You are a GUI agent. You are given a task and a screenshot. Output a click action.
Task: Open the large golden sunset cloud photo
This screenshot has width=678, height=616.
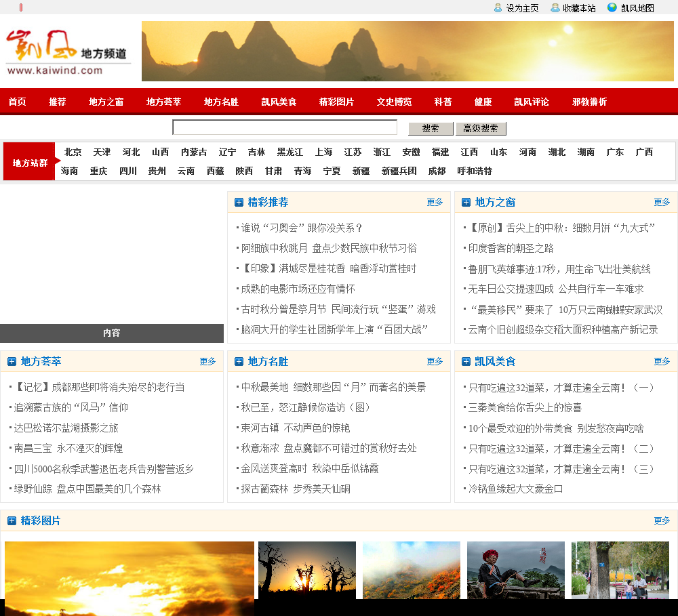coord(129,579)
